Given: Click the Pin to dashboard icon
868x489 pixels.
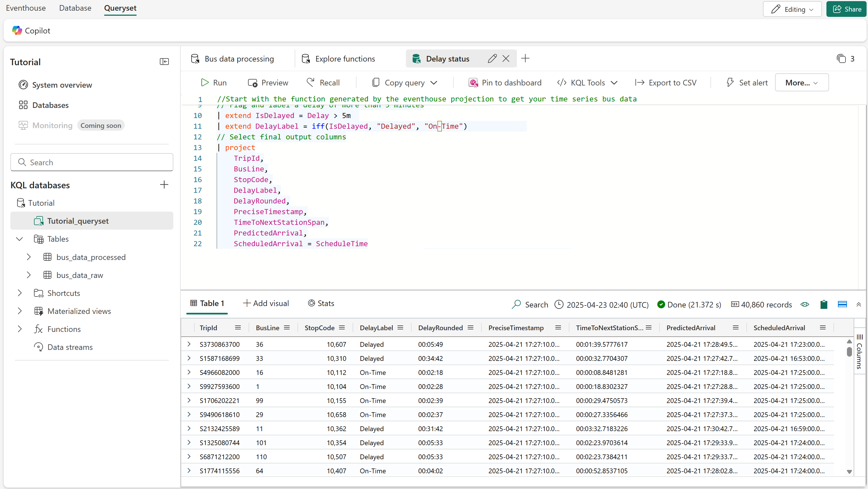Looking at the screenshot, I should (x=473, y=83).
